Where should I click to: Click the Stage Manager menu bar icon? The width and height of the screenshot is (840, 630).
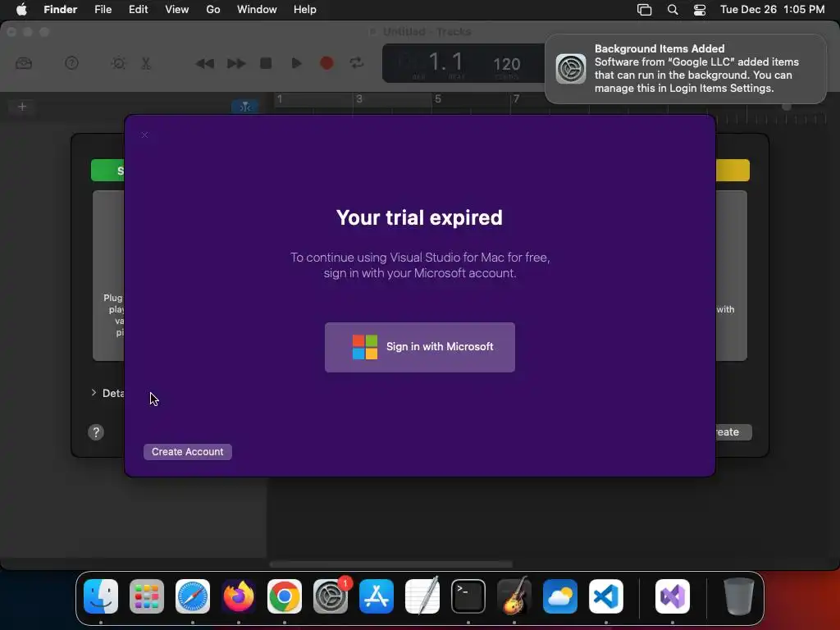(x=645, y=10)
